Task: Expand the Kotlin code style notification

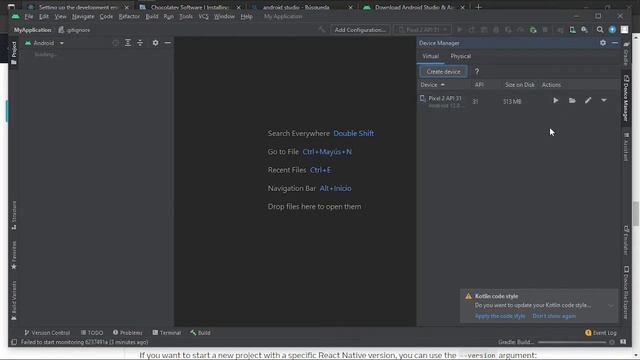Action: (611, 305)
